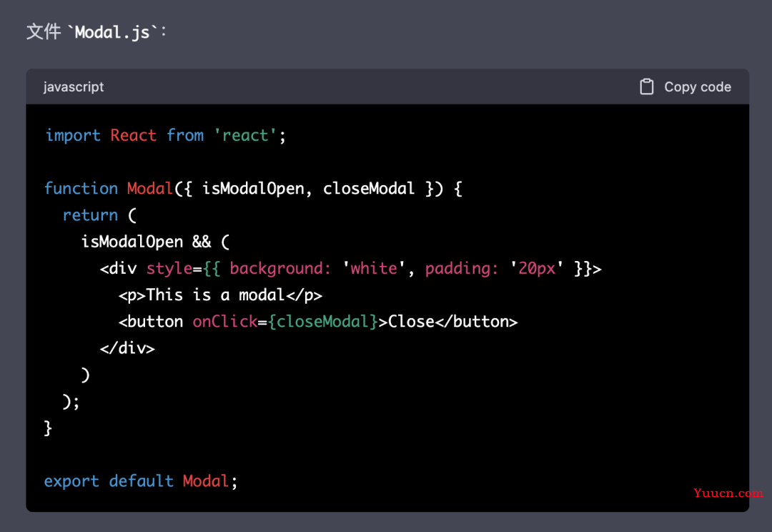Click the function Modal declaration line
This screenshot has height=532, width=772.
254,188
